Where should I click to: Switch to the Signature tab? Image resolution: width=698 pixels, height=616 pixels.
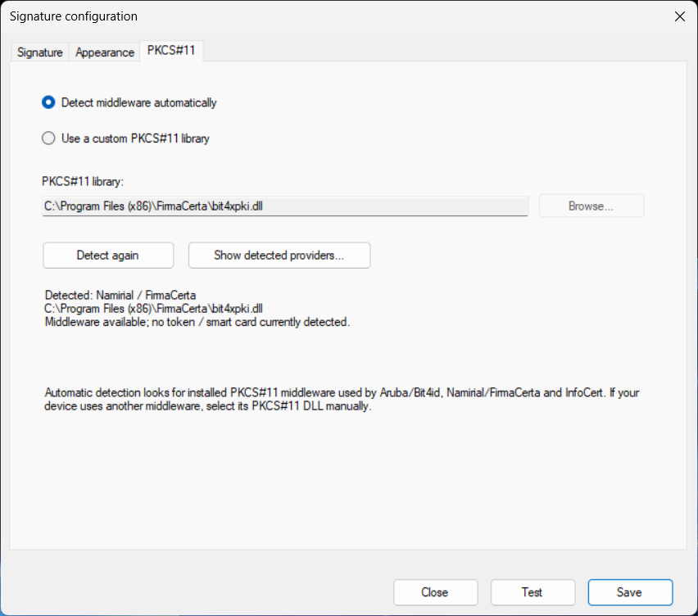point(39,52)
